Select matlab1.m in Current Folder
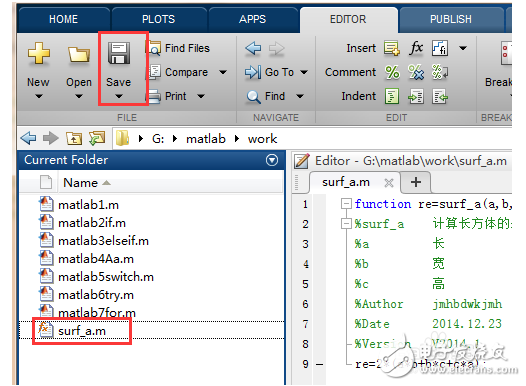526x386 pixels. [x=89, y=205]
